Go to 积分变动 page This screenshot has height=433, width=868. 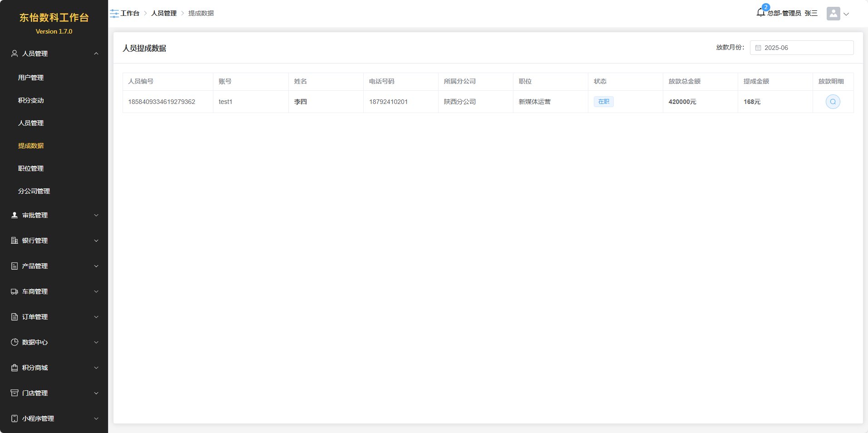coord(31,100)
